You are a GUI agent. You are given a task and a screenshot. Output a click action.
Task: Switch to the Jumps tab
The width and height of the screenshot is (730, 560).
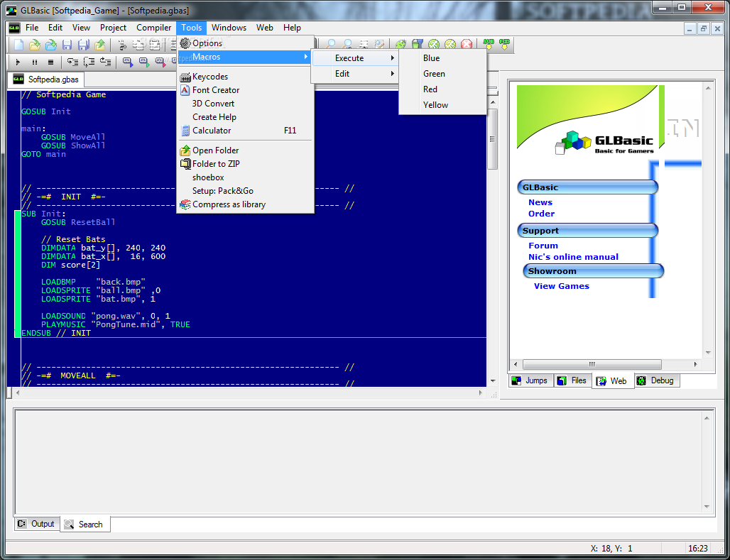(x=530, y=380)
